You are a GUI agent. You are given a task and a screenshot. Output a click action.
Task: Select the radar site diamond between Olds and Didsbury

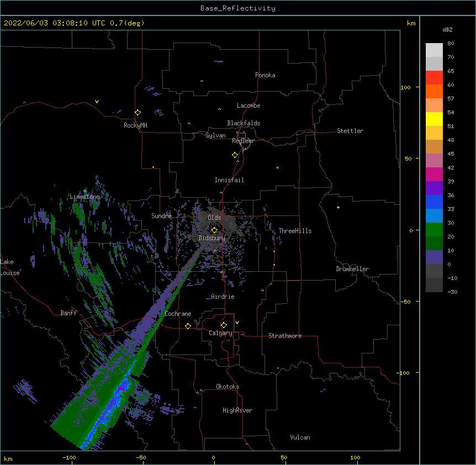(x=214, y=230)
